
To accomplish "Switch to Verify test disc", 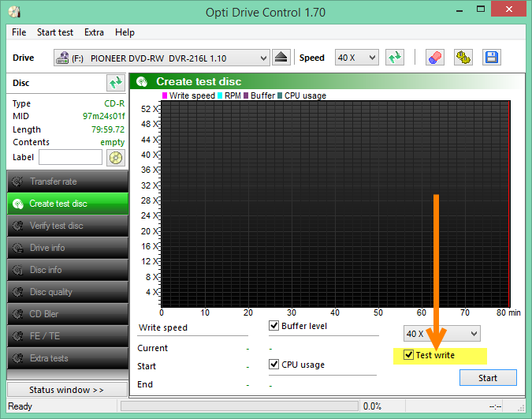I will (x=68, y=226).
